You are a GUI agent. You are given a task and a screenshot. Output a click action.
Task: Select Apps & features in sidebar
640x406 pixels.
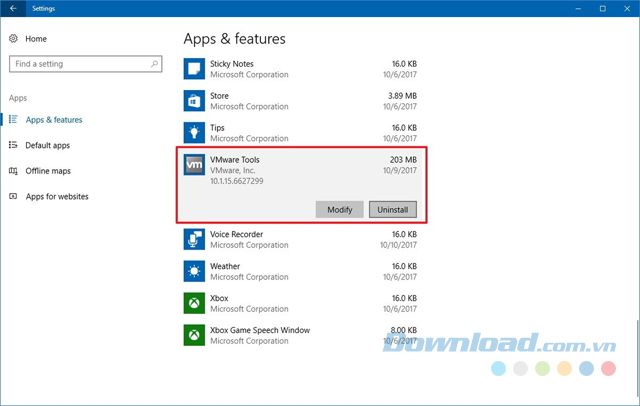[54, 120]
